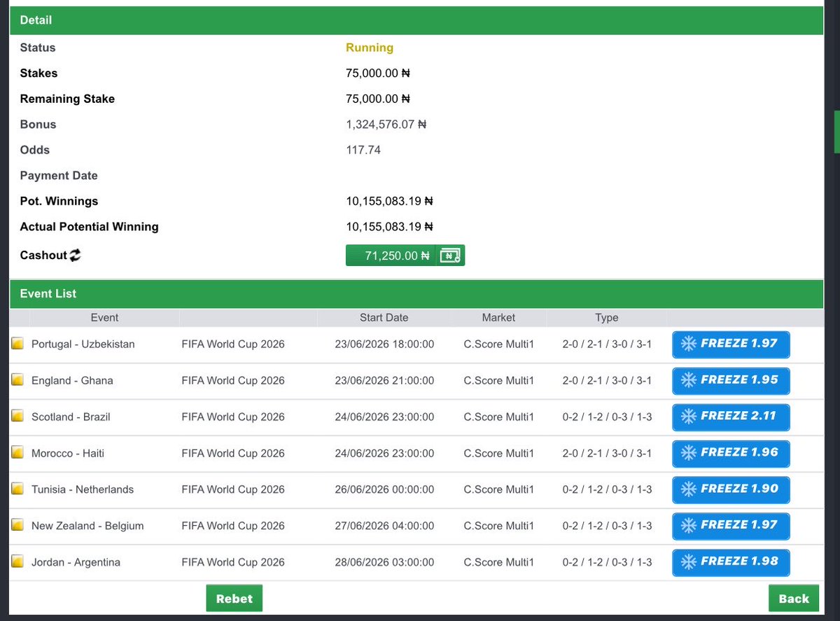Click the Remaining Stake amount value

pos(378,99)
